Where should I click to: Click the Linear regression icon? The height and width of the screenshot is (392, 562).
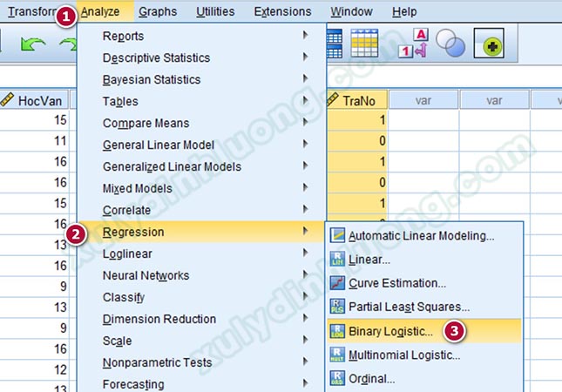click(x=337, y=259)
